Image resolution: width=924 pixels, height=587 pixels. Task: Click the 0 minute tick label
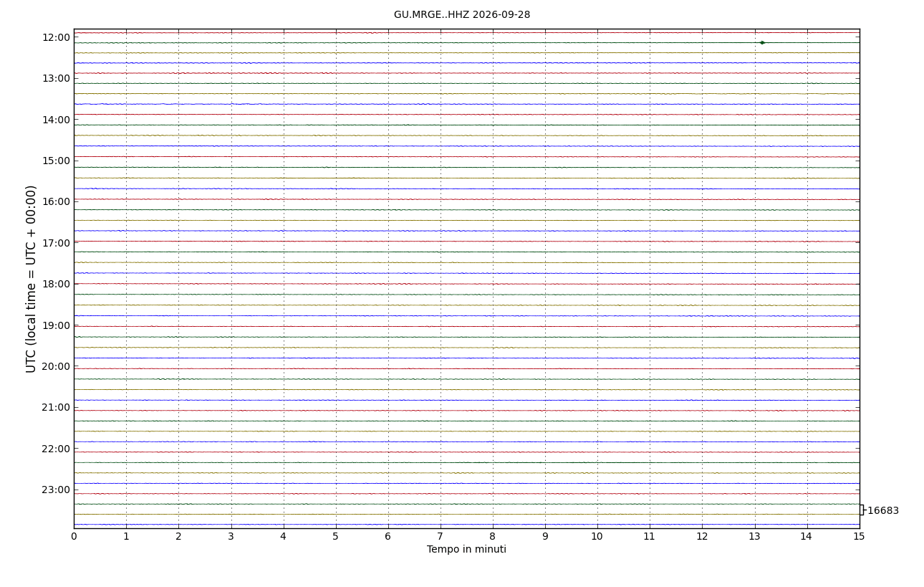(74, 536)
